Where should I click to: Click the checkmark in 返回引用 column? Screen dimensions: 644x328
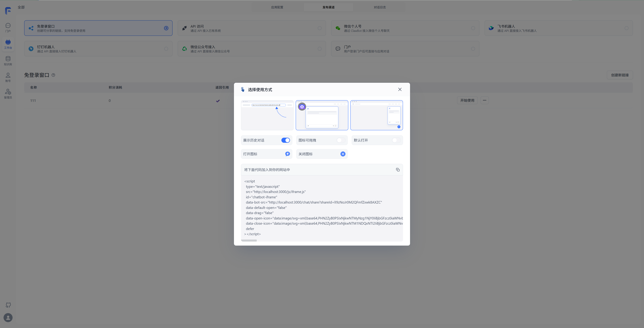[218, 101]
